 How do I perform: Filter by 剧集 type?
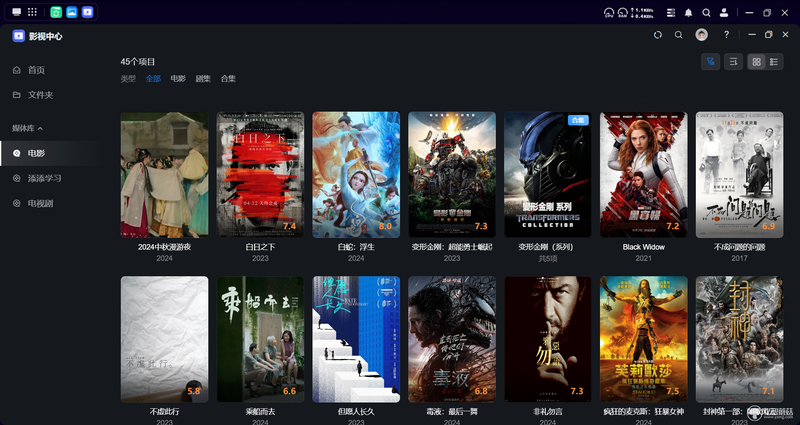[x=203, y=79]
